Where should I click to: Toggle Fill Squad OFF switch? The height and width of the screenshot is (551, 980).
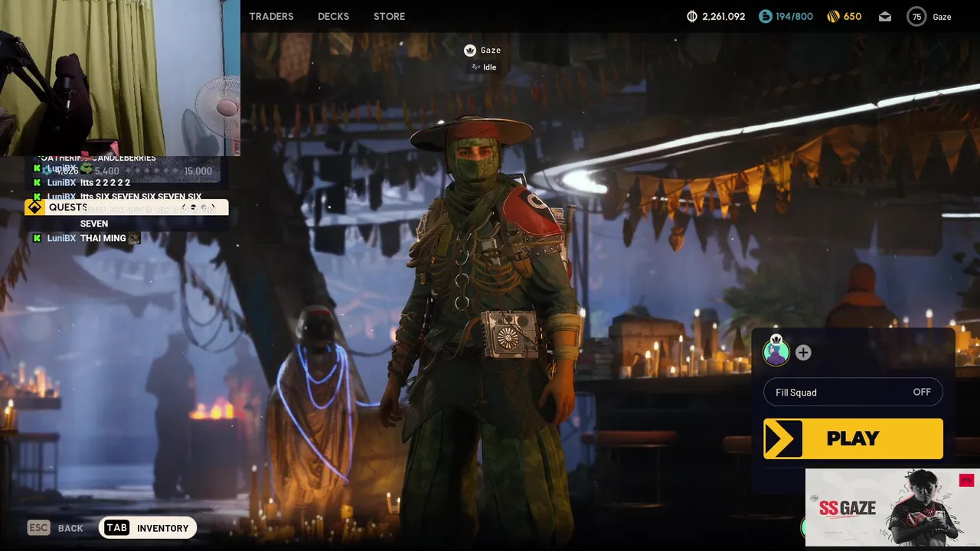coord(854,393)
